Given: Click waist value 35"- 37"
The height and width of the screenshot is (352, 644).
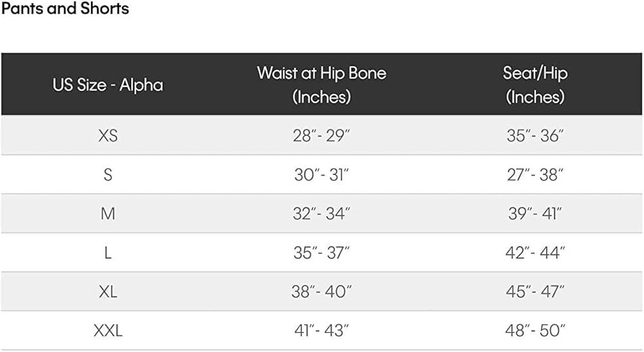Looking at the screenshot, I should pos(321,253).
